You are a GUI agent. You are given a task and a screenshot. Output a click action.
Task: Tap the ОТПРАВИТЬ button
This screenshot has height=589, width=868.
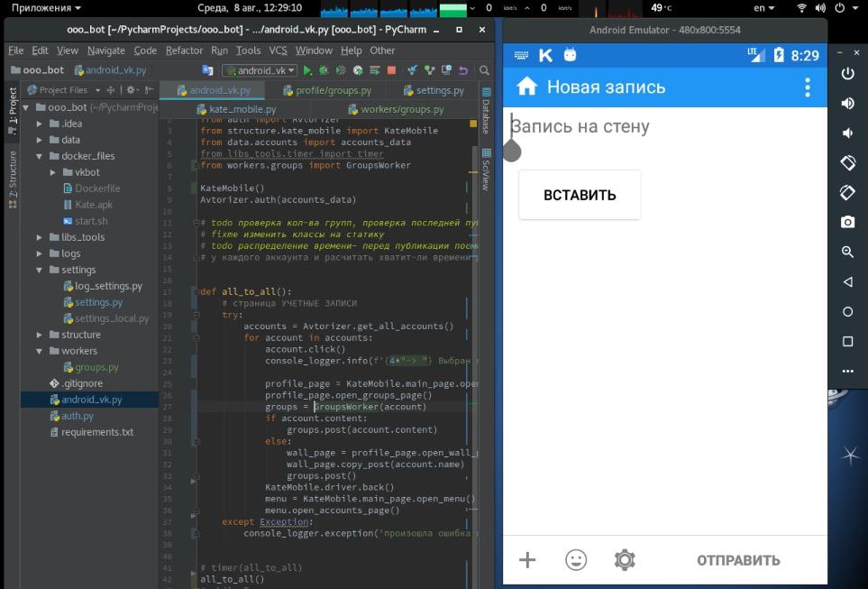click(738, 560)
